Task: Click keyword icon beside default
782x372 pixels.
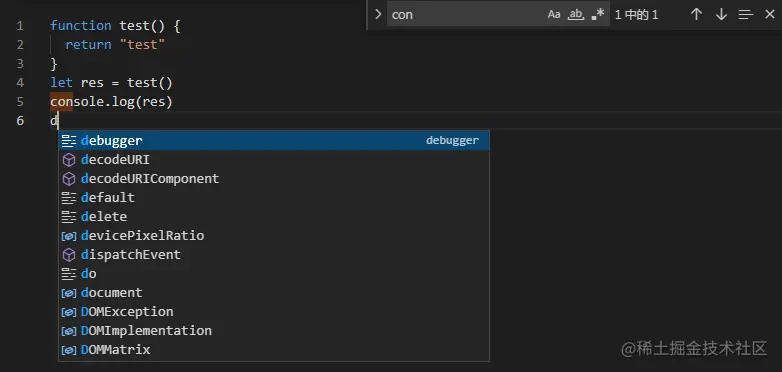Action: pyautogui.click(x=68, y=197)
